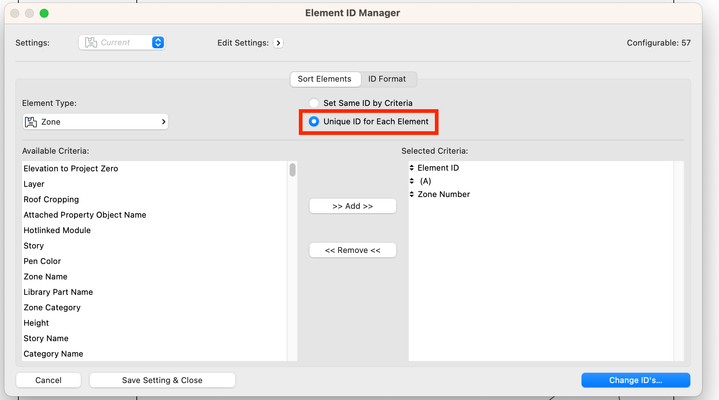Select Zone Category in the criteria list
The width and height of the screenshot is (719, 400).
tap(52, 307)
